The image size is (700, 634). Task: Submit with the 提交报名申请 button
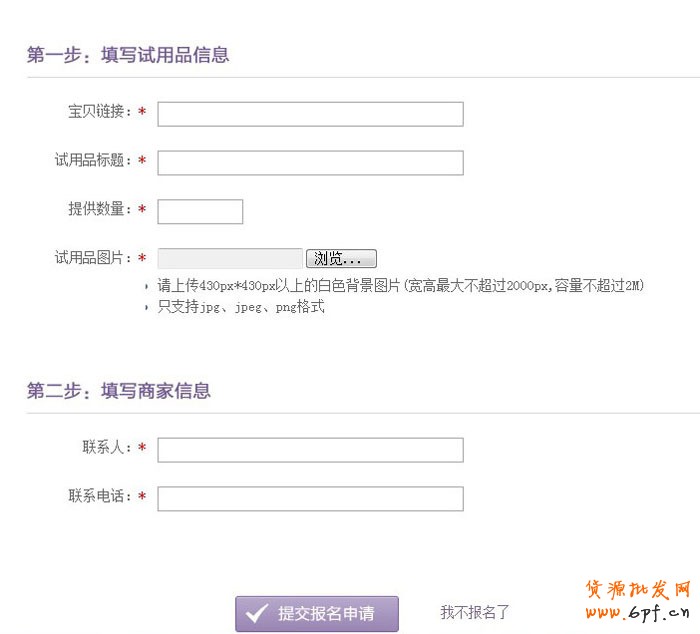(x=317, y=614)
